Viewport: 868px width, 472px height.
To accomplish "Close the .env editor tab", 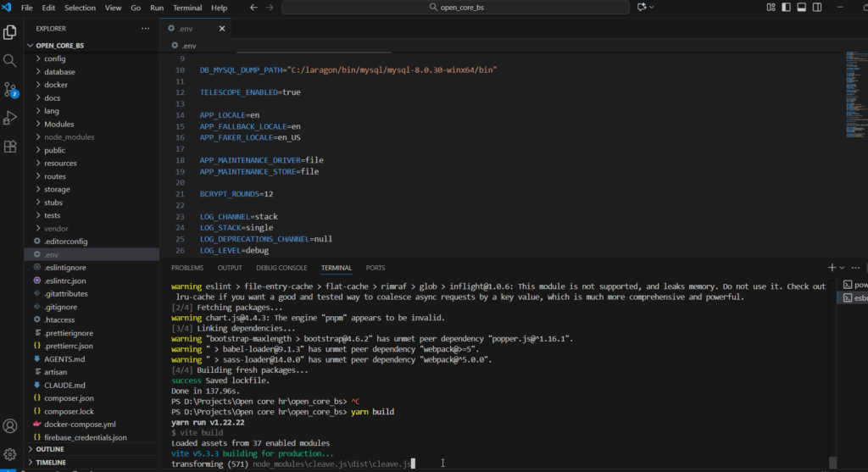I will (x=223, y=28).
